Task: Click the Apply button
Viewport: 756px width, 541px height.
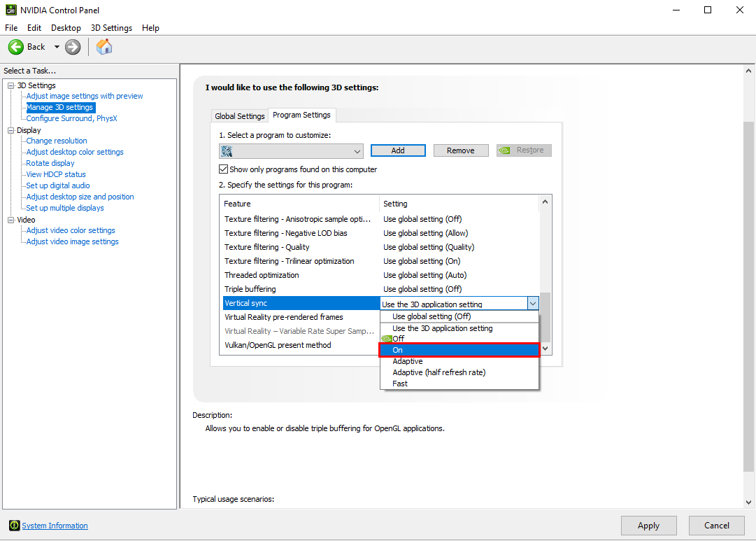Action: coord(648,526)
